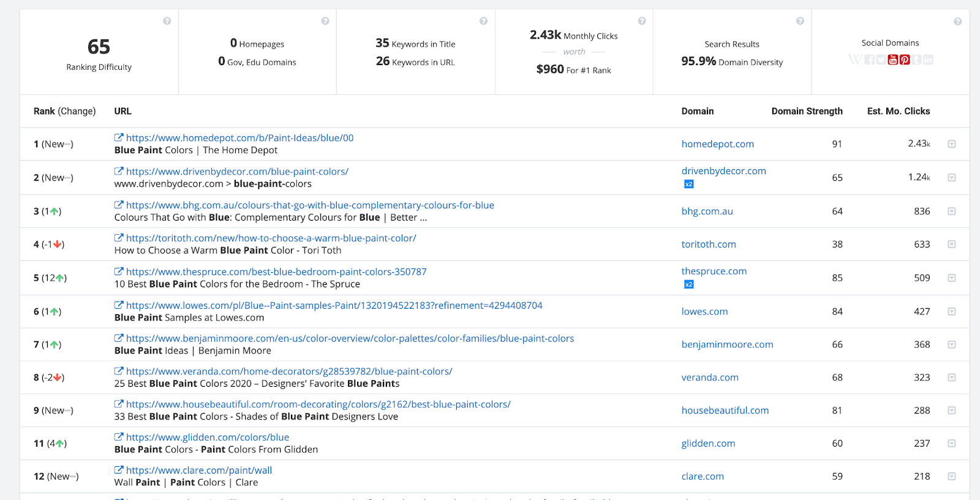Expand the toritoth.com row dropdown arrow
Screen dimensions: 980x500
952,244
